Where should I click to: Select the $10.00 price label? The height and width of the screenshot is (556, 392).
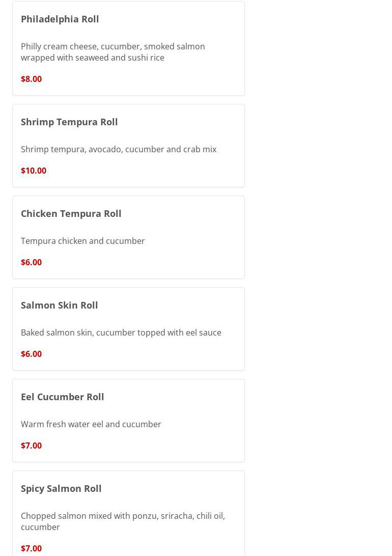[x=33, y=171]
